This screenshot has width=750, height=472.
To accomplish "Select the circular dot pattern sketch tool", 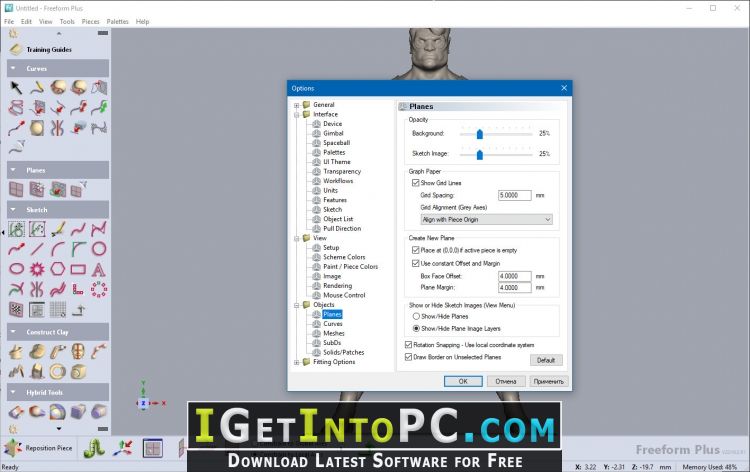I will (99, 289).
